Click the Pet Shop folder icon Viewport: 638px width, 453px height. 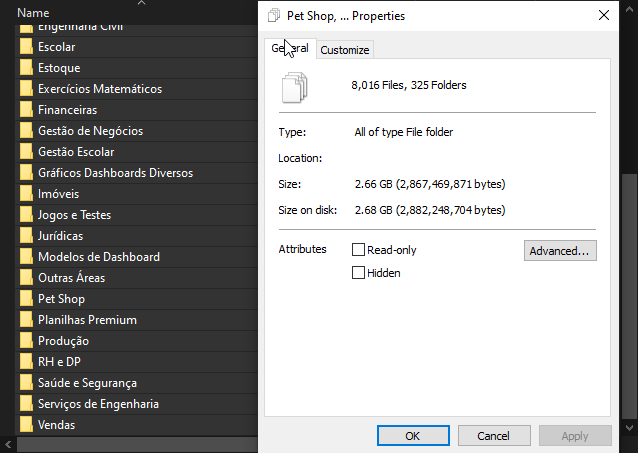(26, 299)
